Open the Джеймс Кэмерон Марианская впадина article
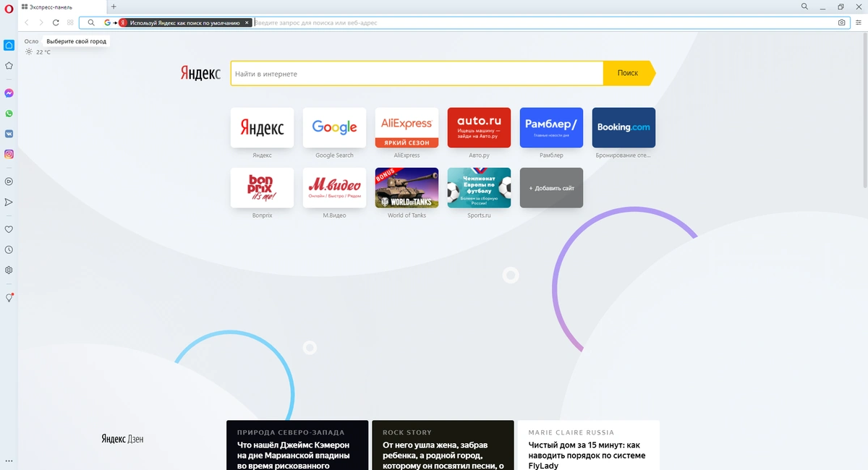This screenshot has height=470, width=868. pos(297,445)
